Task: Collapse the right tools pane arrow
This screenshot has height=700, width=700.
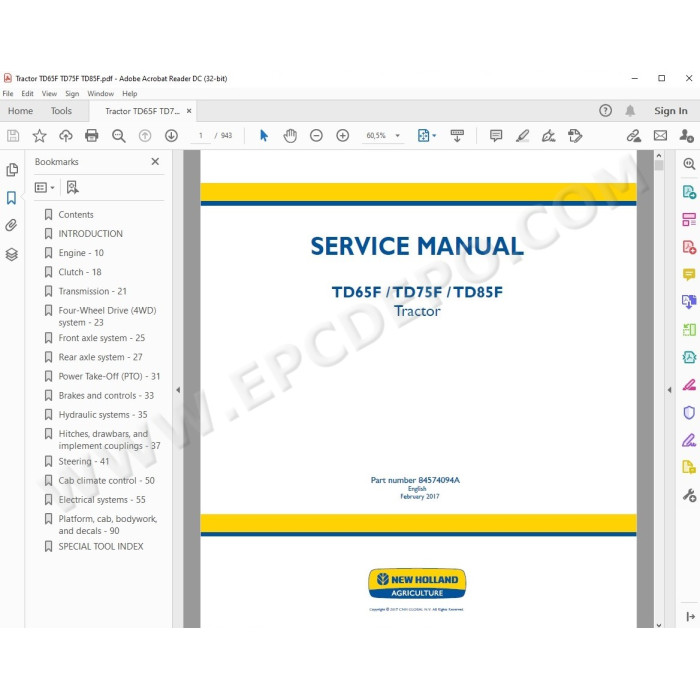Action: click(669, 390)
